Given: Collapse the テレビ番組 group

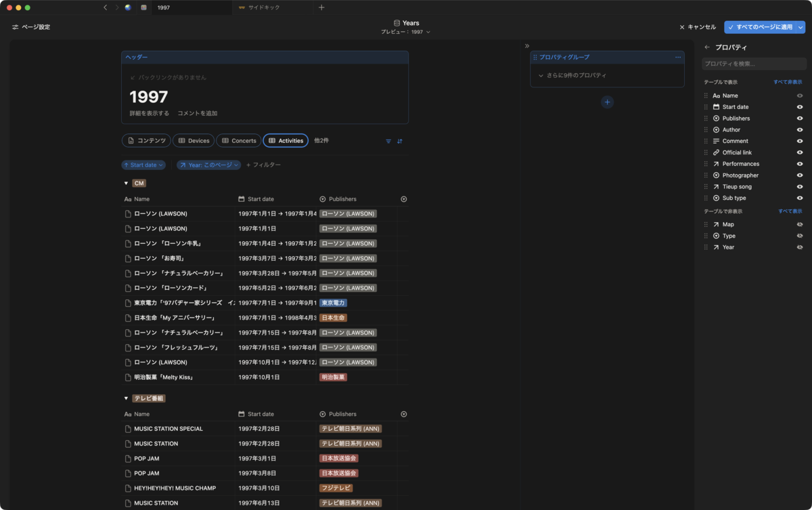Looking at the screenshot, I should [x=126, y=398].
